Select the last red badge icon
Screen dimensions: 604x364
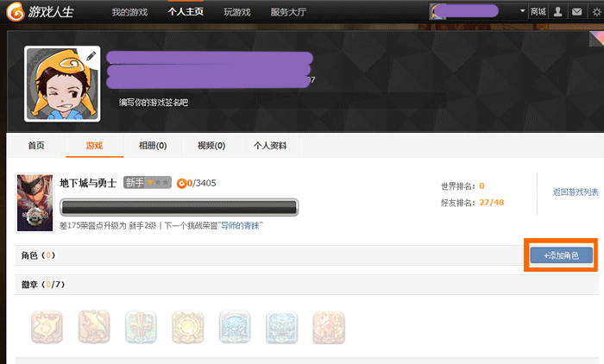(x=328, y=328)
